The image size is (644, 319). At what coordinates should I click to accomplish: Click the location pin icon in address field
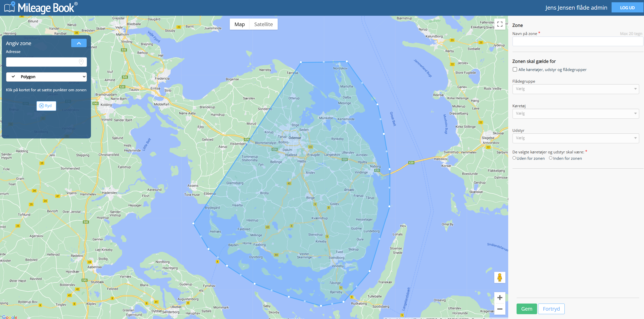tap(81, 62)
